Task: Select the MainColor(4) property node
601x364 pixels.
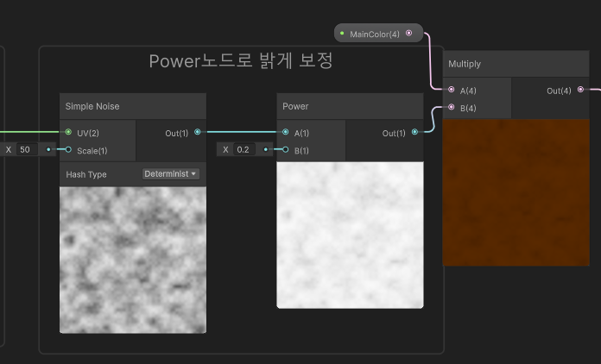Action: click(x=379, y=34)
